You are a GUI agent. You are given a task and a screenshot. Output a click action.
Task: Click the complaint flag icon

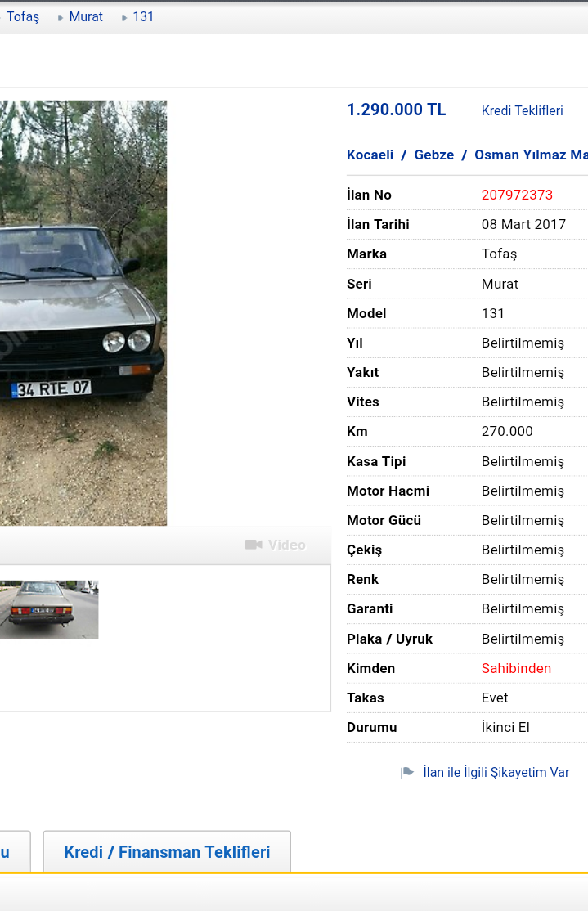pyautogui.click(x=406, y=773)
